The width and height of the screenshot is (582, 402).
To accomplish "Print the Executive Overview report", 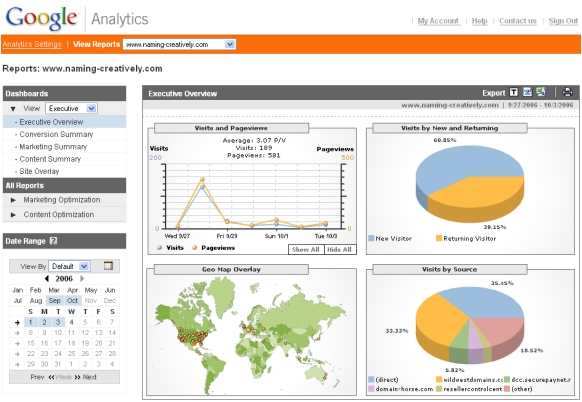I will 567,92.
